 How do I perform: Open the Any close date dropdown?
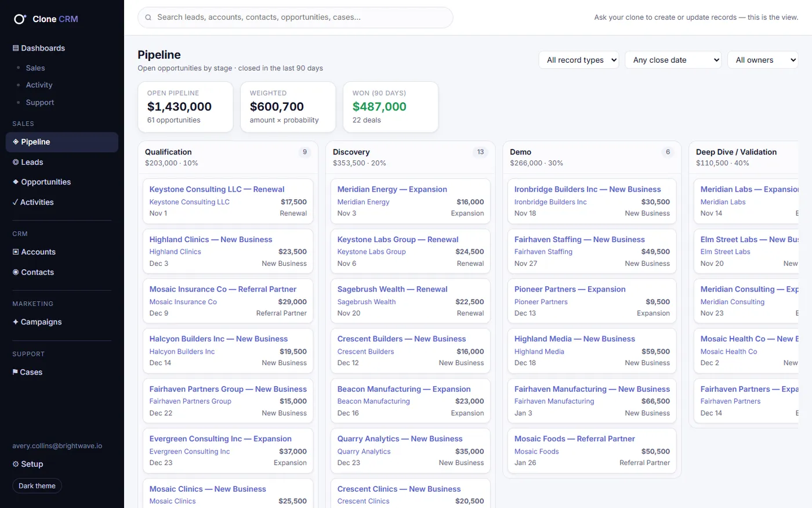pyautogui.click(x=673, y=60)
